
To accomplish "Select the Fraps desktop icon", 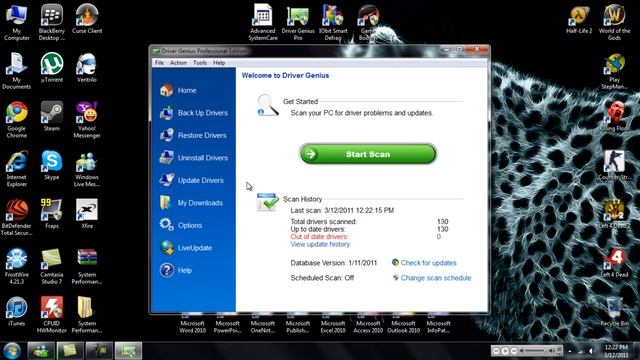I will [52, 213].
